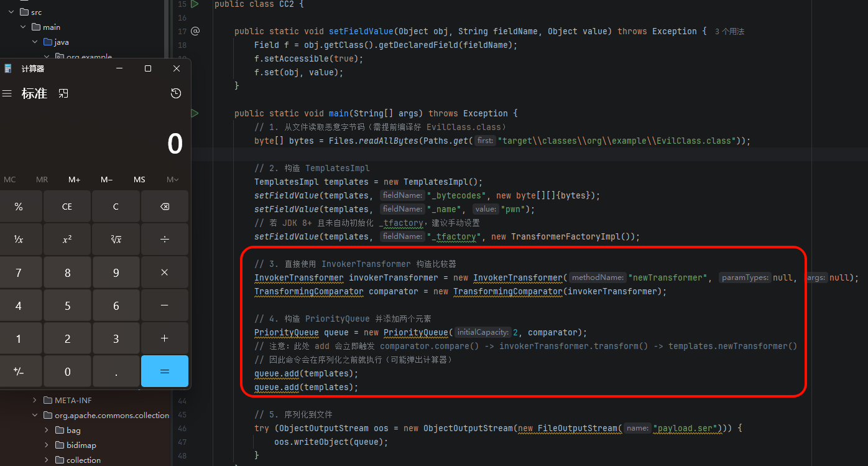Expand the bidimap package chevron
This screenshot has height=466, width=868.
point(47,445)
